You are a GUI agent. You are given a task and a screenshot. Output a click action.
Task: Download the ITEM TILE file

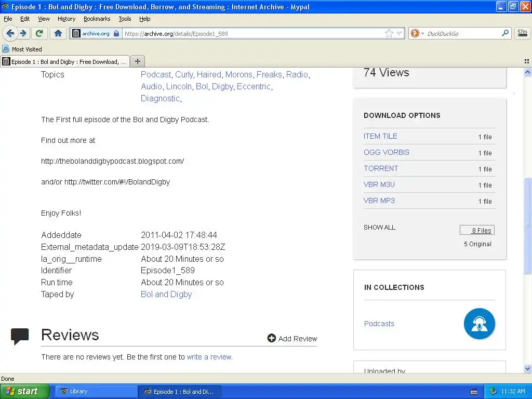click(380, 136)
